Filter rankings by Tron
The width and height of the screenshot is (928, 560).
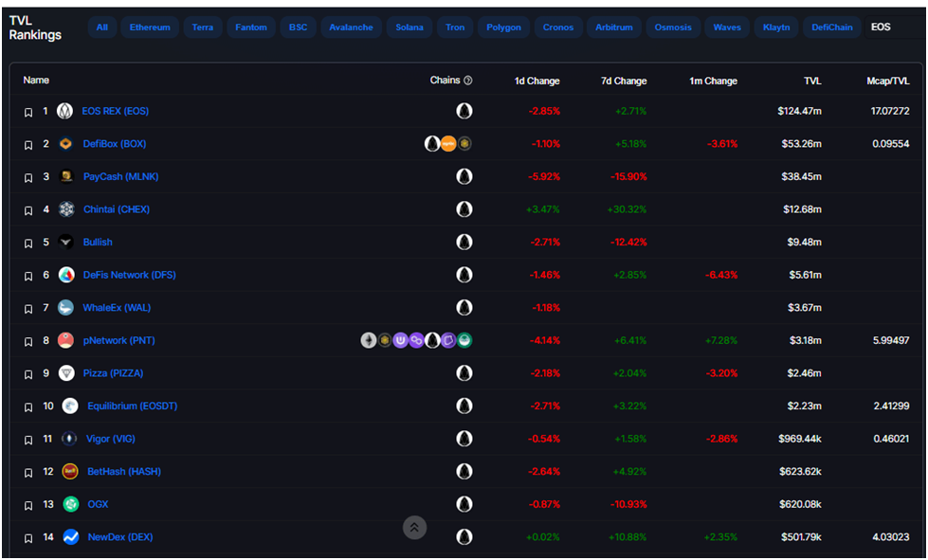point(455,27)
